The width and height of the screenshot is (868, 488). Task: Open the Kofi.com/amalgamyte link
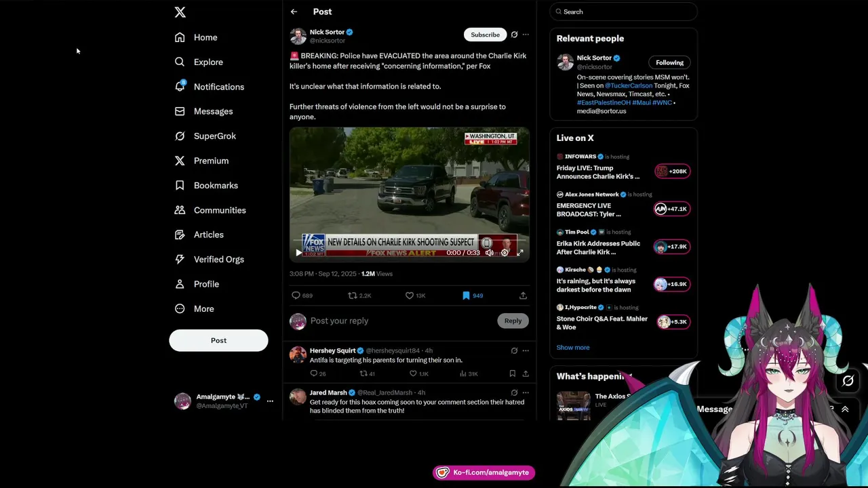coord(484,472)
